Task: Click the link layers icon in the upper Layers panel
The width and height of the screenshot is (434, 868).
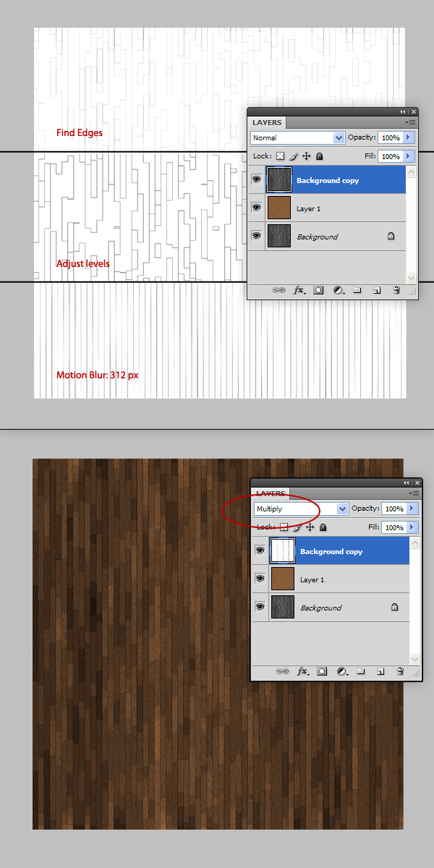Action: pyautogui.click(x=278, y=290)
